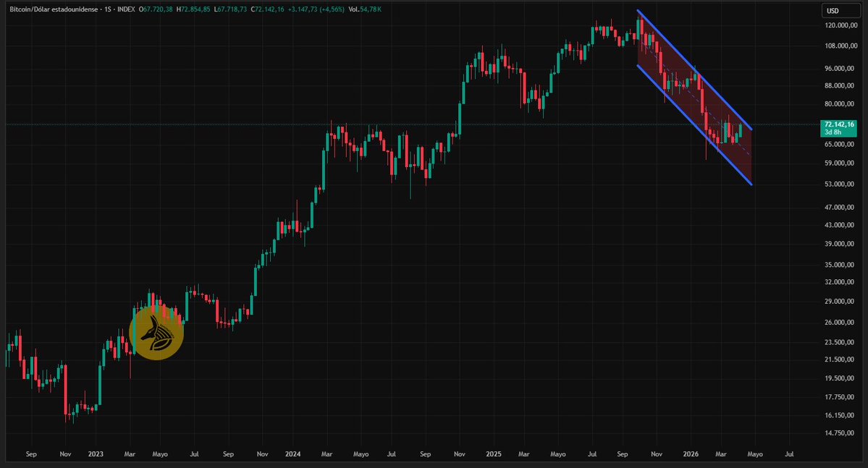Click the INDEX exchange label
Viewport: 868px width, 468px height.
point(126,9)
